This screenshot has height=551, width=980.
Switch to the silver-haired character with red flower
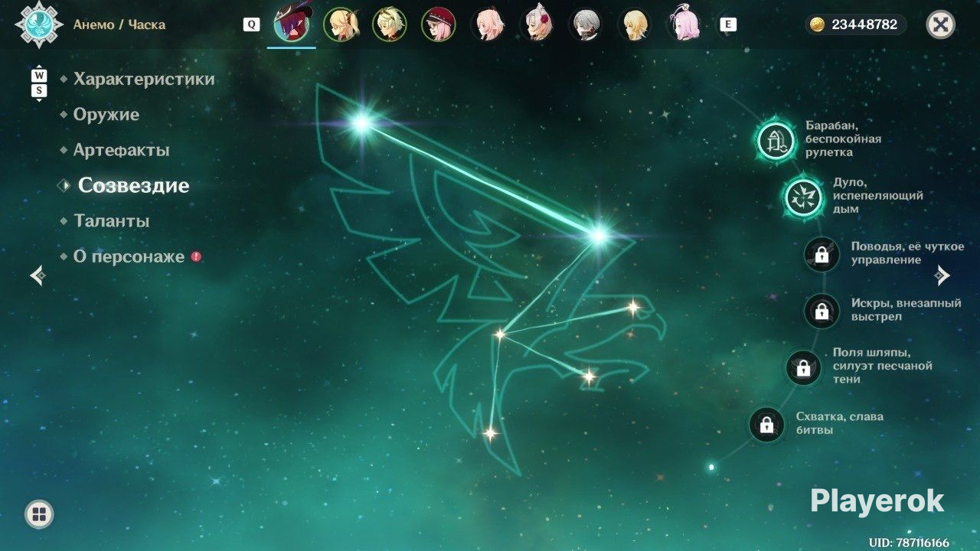click(x=537, y=24)
